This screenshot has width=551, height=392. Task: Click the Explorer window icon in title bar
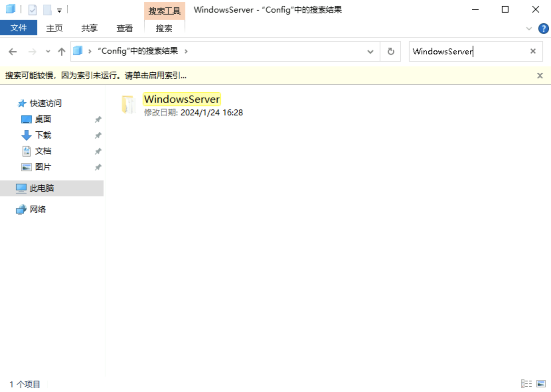pyautogui.click(x=11, y=9)
